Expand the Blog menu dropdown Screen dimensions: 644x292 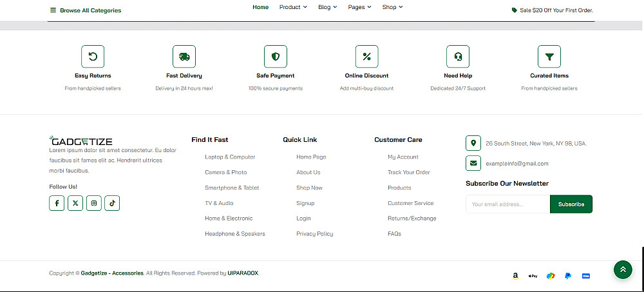coord(328,7)
